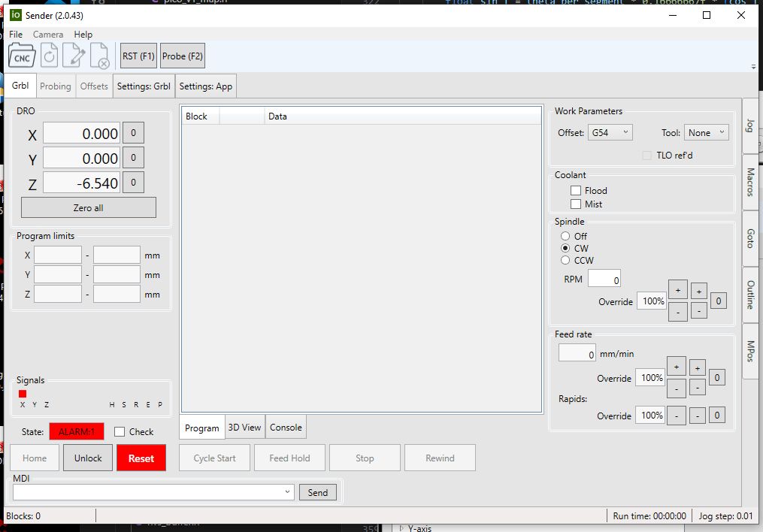Switch to the Probing tab

55,86
